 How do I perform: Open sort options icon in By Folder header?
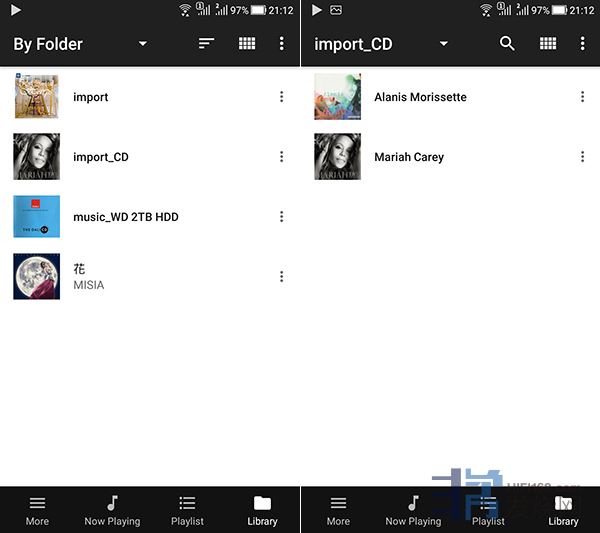pos(206,44)
